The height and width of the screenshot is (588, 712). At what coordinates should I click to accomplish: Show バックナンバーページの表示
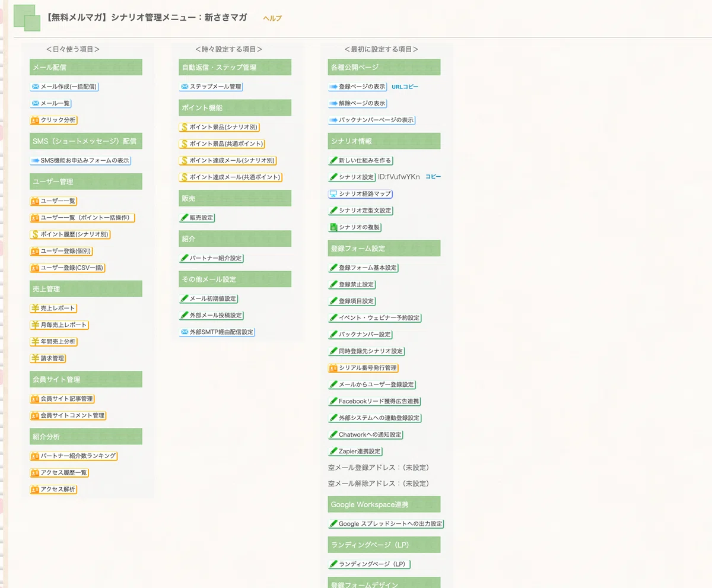371,120
